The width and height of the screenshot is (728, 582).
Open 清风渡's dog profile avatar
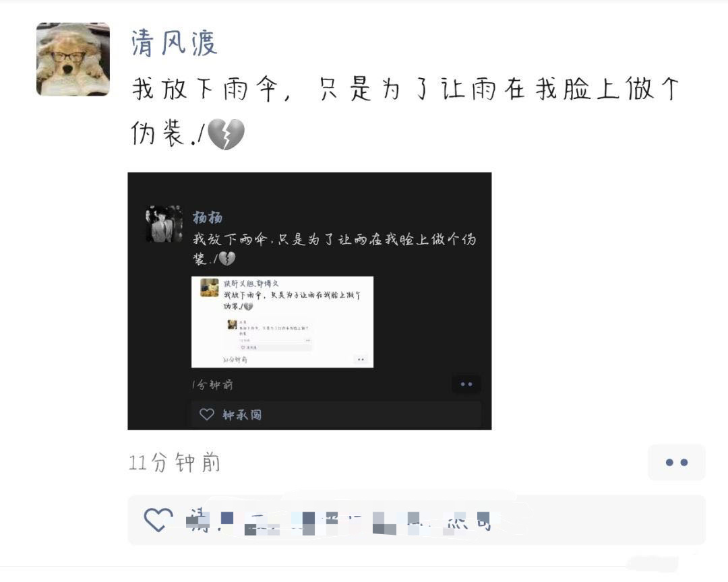[73, 59]
